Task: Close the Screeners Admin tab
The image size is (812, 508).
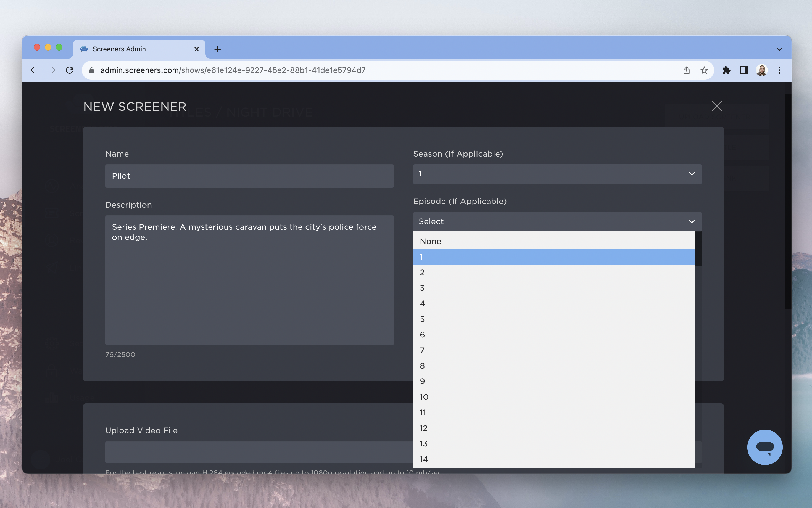Action: pyautogui.click(x=197, y=49)
